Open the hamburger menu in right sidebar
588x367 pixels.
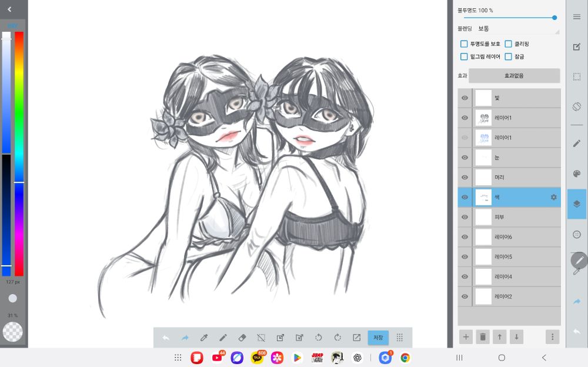point(577,17)
